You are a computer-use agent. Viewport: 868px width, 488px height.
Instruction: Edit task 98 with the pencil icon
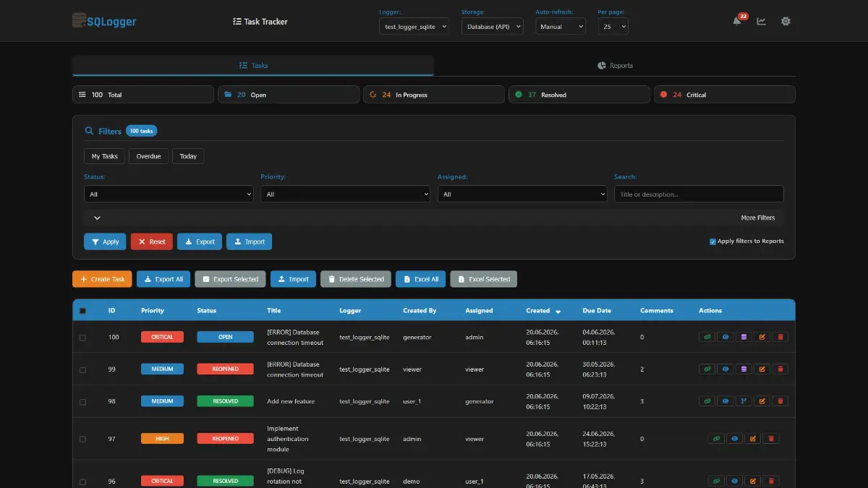tap(762, 401)
